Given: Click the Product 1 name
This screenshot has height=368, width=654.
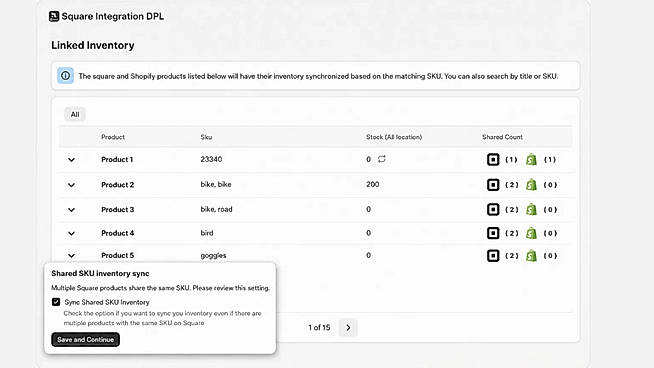Looking at the screenshot, I should tap(117, 159).
